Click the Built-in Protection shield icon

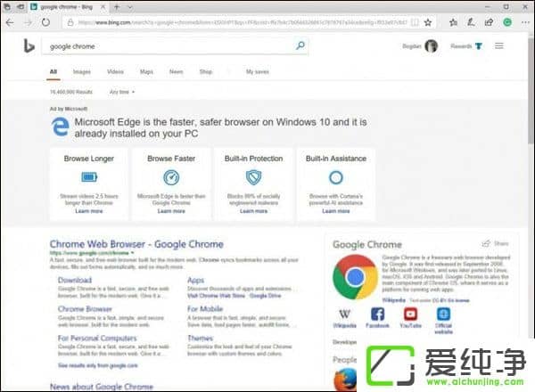(253, 177)
